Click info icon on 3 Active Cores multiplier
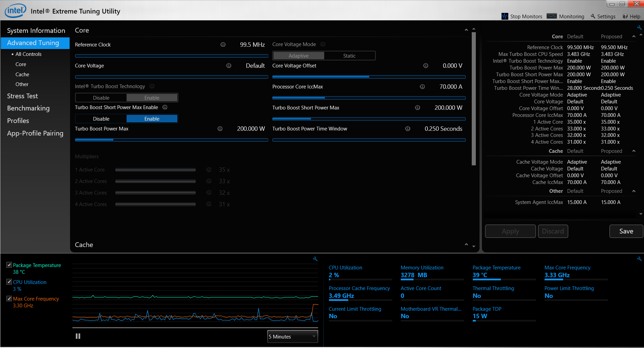Viewport: 644px width, 348px height. [209, 192]
